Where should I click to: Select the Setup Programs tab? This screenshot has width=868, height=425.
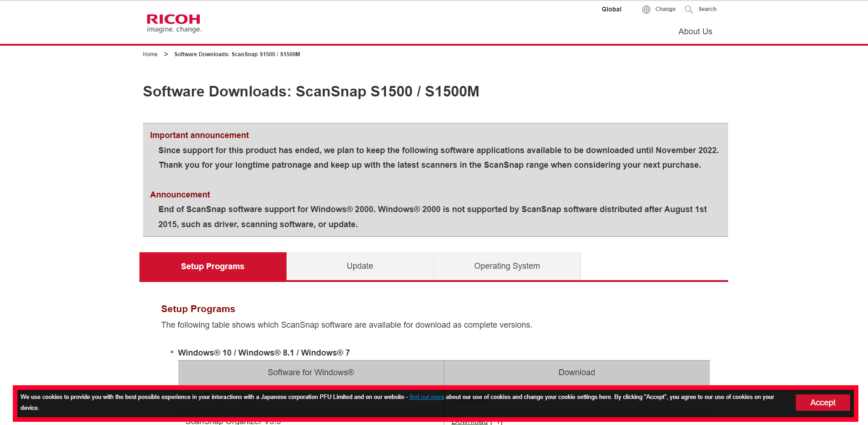[x=213, y=266]
